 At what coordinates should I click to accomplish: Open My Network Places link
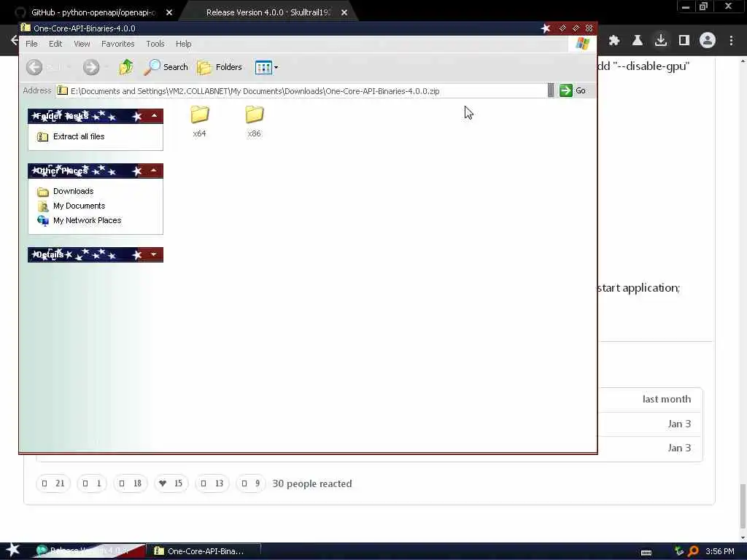(x=88, y=220)
